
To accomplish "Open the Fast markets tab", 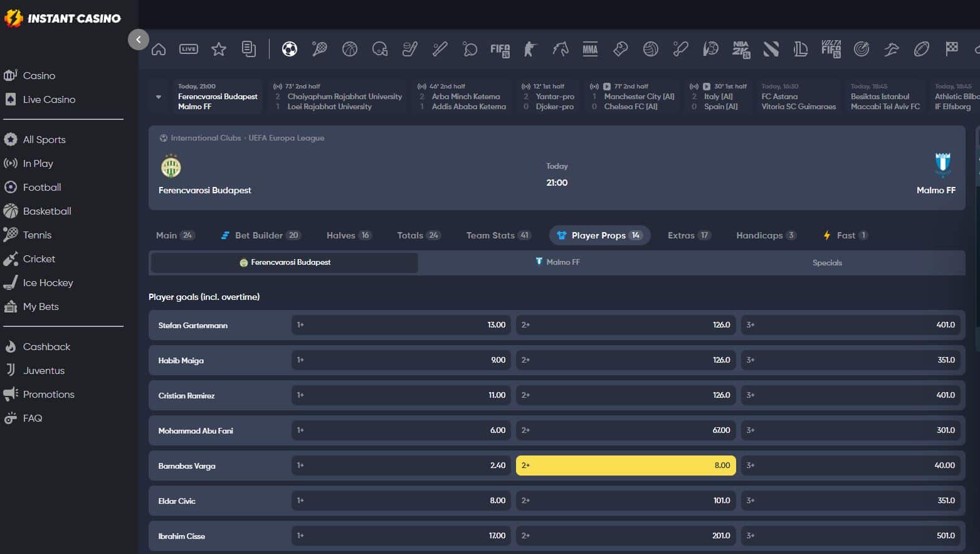I will pos(845,235).
